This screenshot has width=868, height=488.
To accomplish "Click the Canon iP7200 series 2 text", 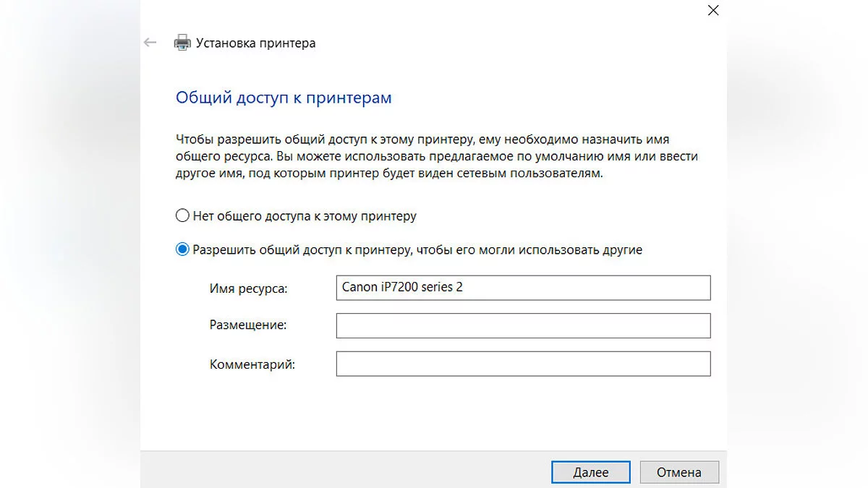I will point(402,287).
